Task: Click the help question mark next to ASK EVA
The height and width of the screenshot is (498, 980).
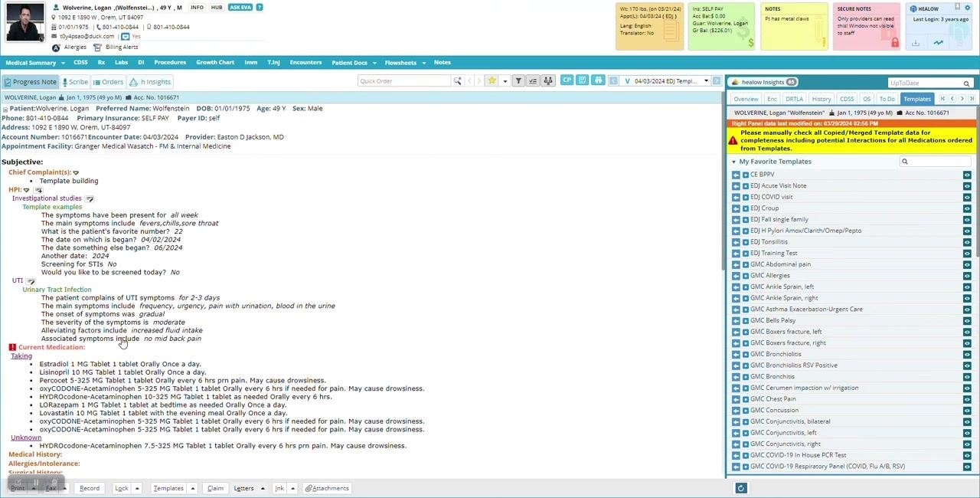Action: click(260, 8)
